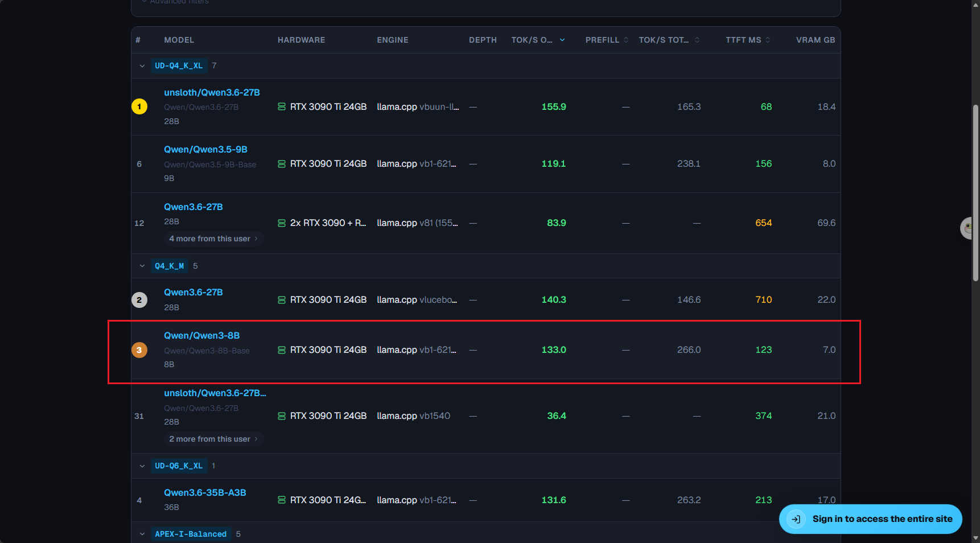Open the Qwen3.6-27B link at rank 2
Viewport: 980px width, 543px height.
pos(193,292)
